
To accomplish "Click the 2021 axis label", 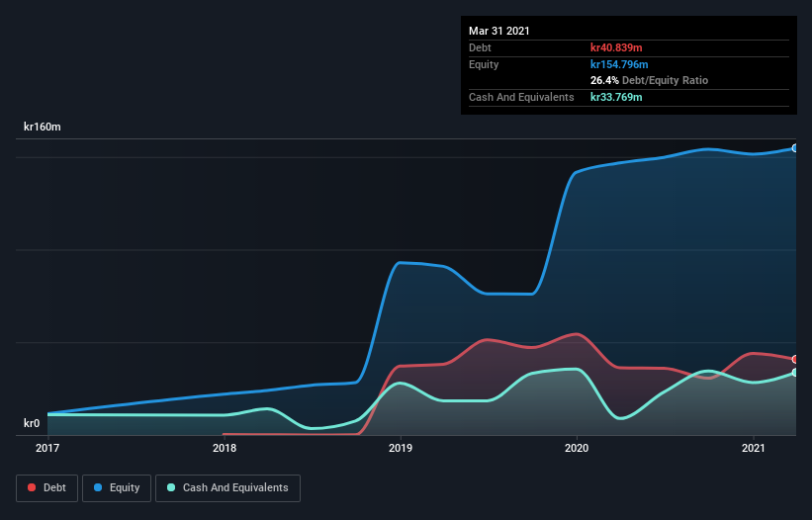I will pyautogui.click(x=753, y=448).
